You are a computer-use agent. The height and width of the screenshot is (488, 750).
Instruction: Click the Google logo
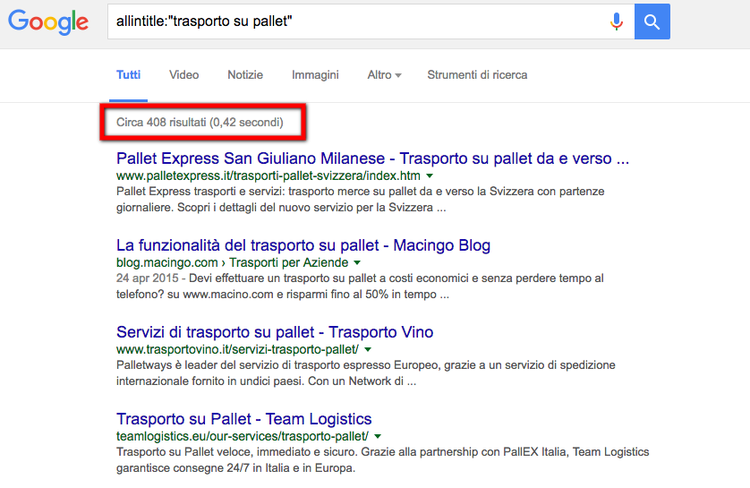coord(48,22)
